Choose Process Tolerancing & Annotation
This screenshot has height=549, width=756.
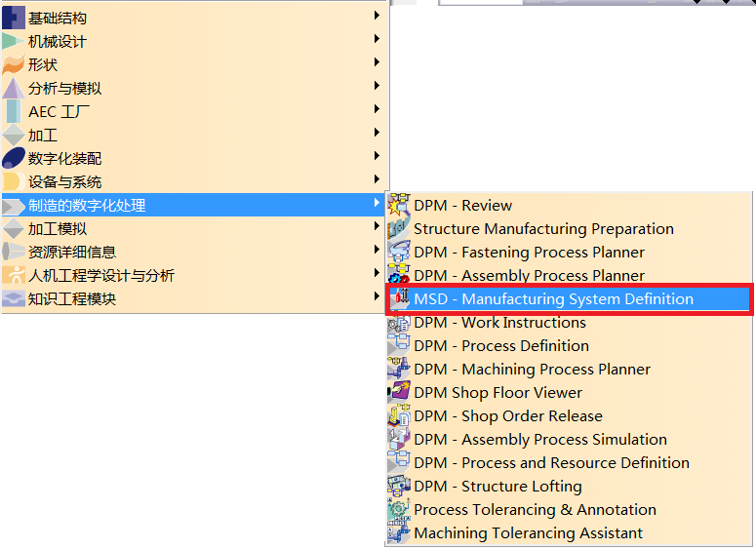click(x=570, y=509)
